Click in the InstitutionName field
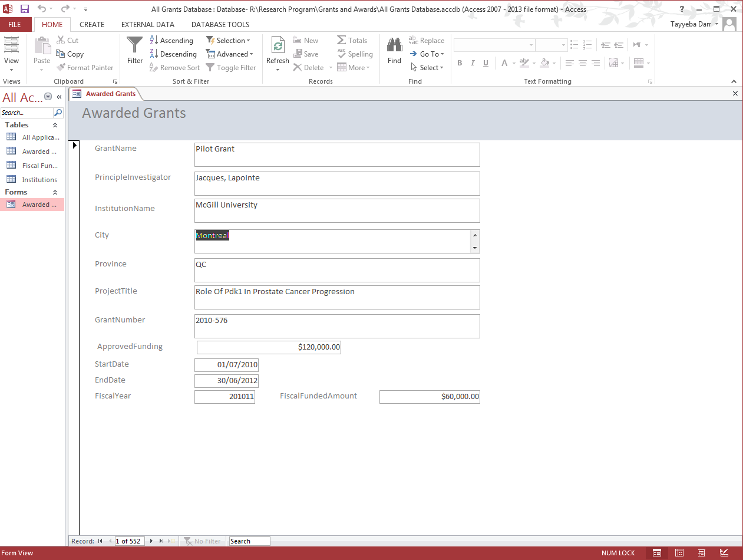The image size is (743, 560). pyautogui.click(x=337, y=210)
